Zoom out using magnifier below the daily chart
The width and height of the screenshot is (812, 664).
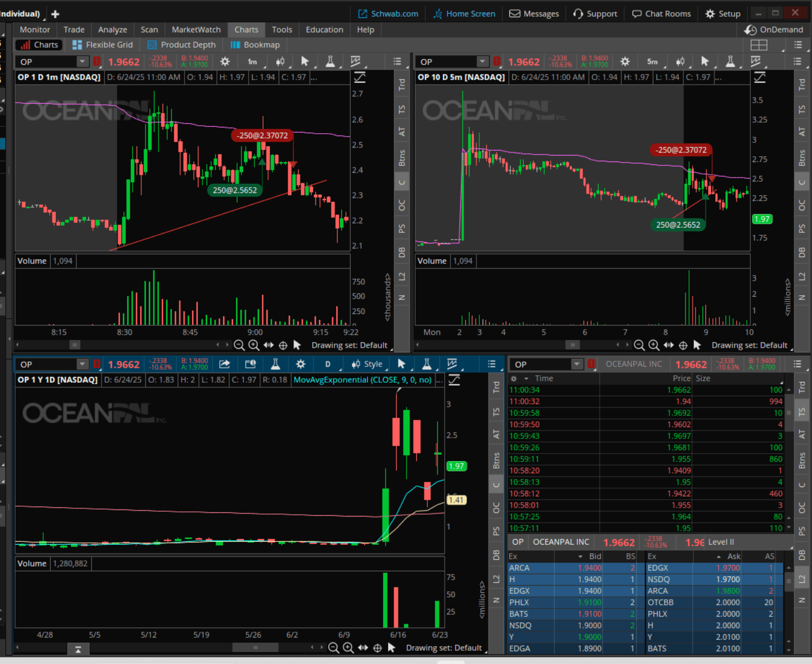pos(333,648)
